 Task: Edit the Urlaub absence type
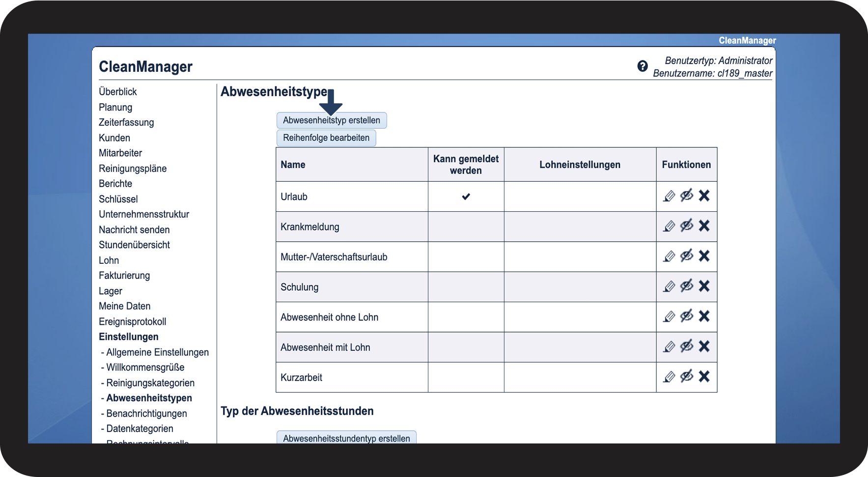pyautogui.click(x=669, y=196)
